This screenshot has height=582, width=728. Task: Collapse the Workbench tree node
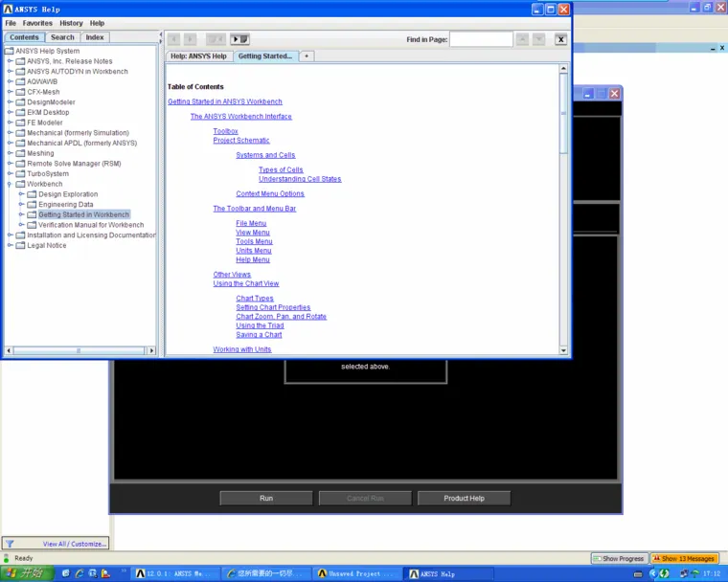(x=10, y=184)
